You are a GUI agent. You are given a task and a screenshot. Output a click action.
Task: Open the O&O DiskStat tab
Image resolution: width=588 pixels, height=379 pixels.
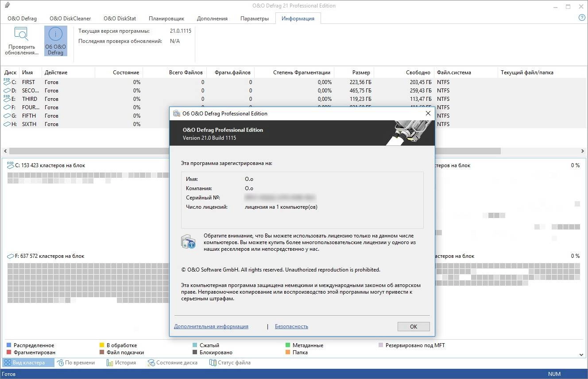120,19
